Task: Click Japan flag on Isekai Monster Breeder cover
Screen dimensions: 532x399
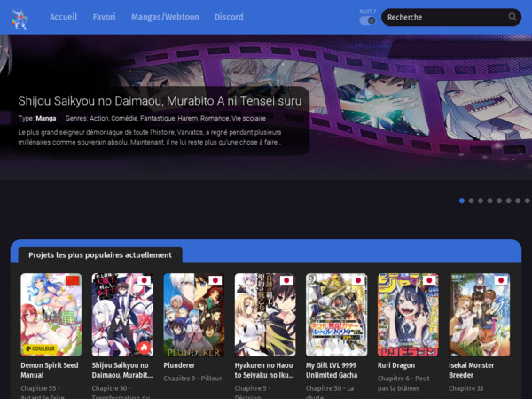Action: pyautogui.click(x=501, y=280)
